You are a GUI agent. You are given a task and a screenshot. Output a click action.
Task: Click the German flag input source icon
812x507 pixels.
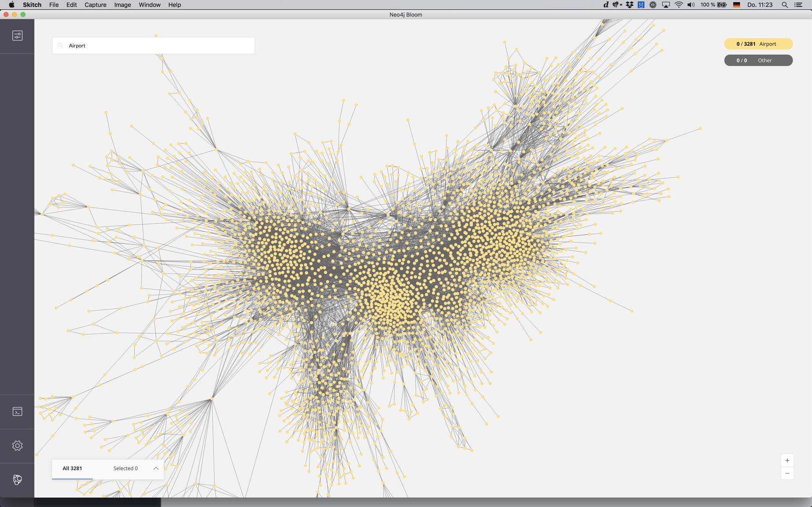pos(736,5)
